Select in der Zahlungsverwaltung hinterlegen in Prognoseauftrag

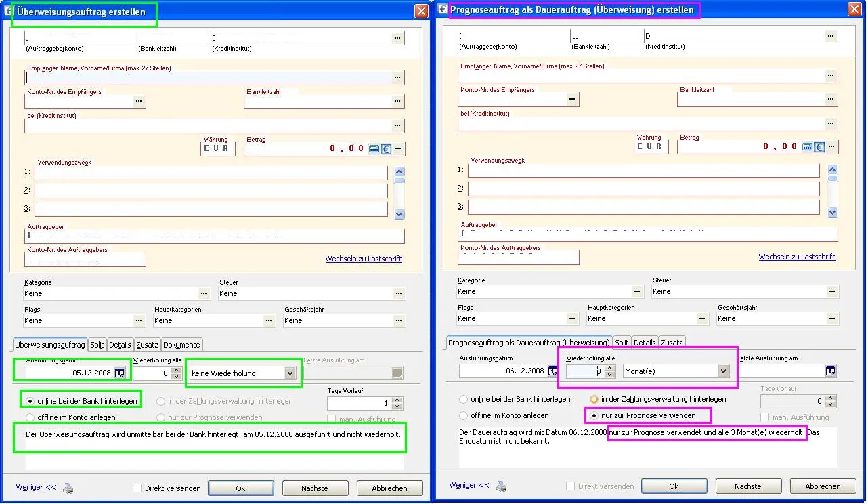click(x=594, y=400)
